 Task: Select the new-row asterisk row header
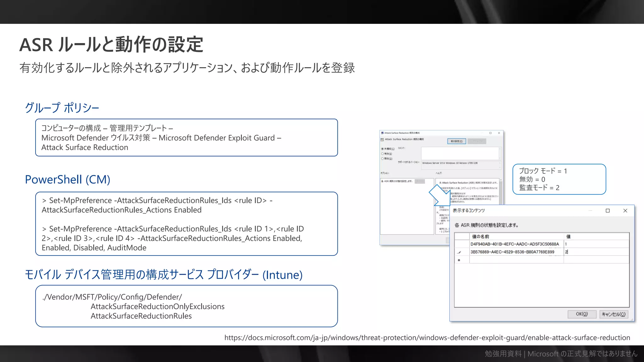(462, 260)
